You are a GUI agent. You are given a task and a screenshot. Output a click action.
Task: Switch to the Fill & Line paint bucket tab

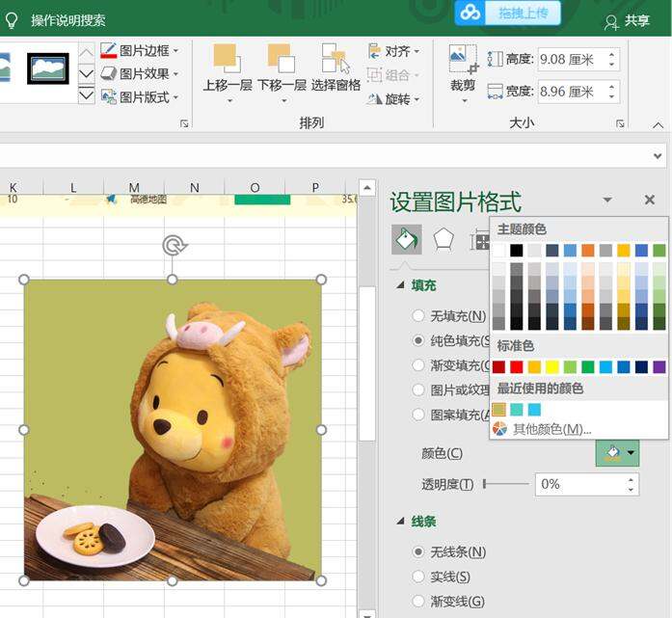pyautogui.click(x=406, y=239)
